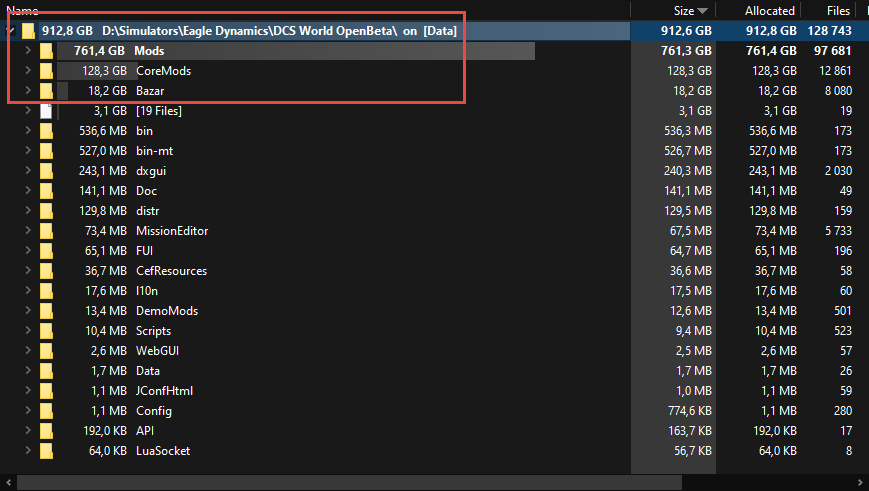Select the JConfHtml folder name
869x491 pixels.
click(165, 391)
